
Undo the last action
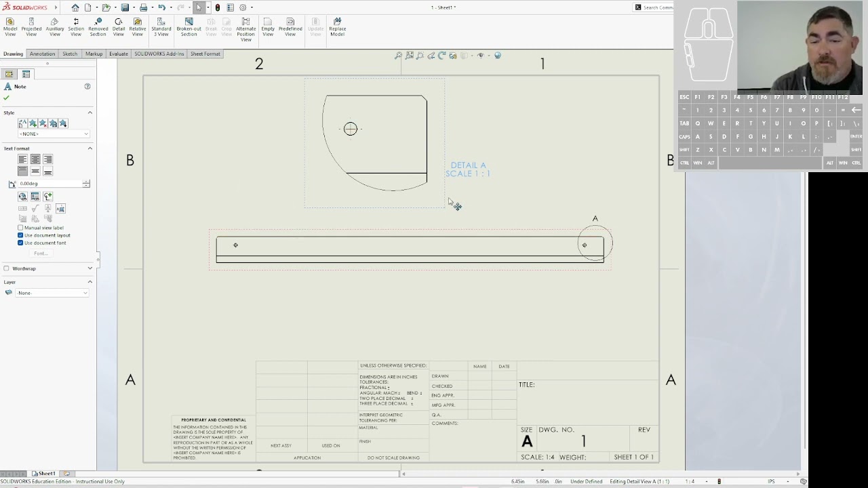point(161,7)
